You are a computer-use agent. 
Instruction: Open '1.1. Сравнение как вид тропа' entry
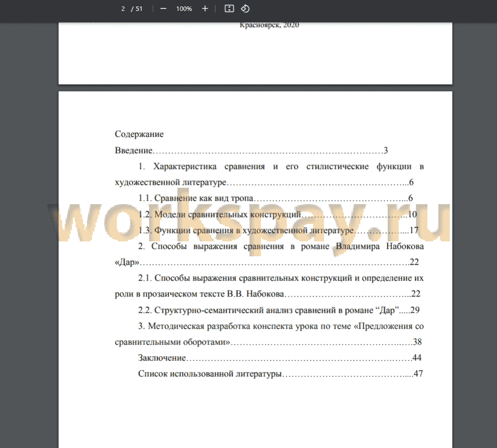pos(275,198)
